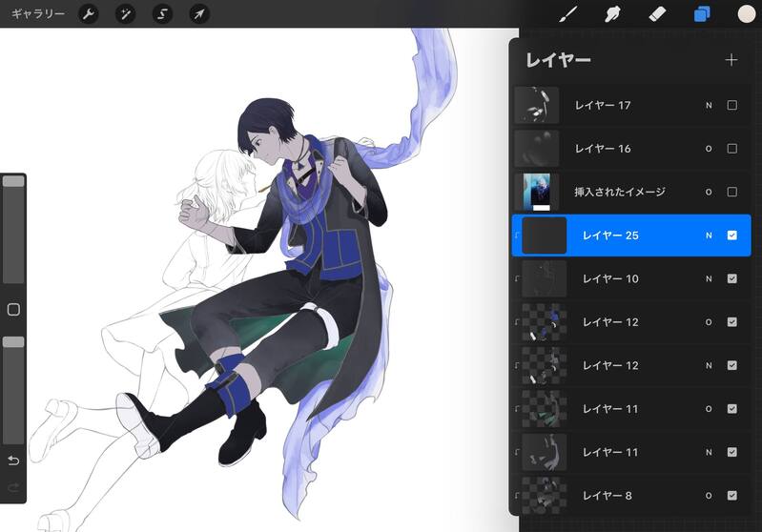Uncheck the レイヤー 10 visibility box

pyautogui.click(x=731, y=278)
